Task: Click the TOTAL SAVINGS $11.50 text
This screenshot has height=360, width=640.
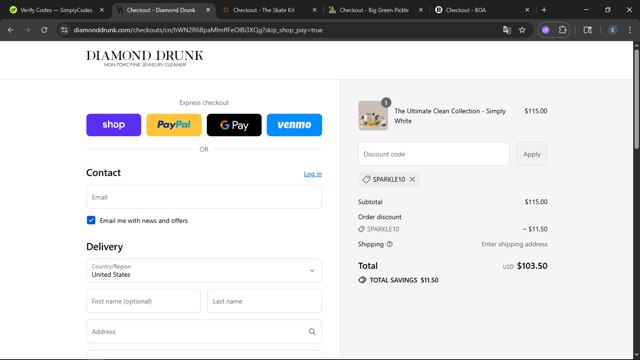Action: coord(404,280)
